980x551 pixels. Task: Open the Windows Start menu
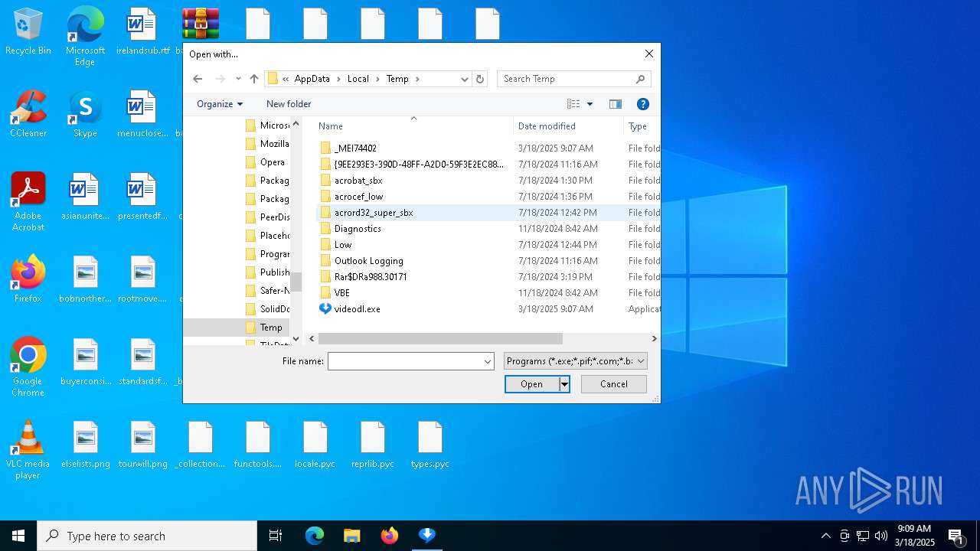click(x=18, y=536)
